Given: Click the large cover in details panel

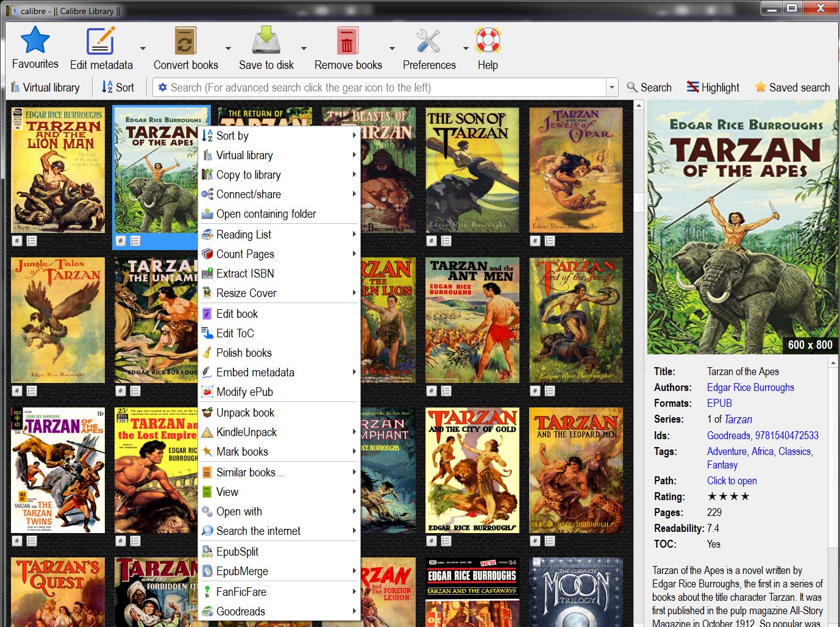Looking at the screenshot, I should click(x=742, y=228).
